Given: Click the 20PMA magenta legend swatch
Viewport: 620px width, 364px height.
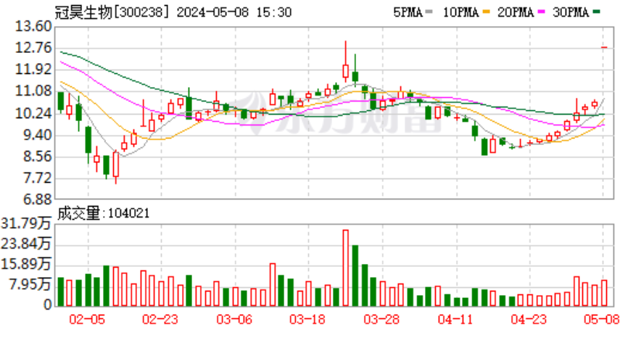Looking at the screenshot, I should click(541, 12).
